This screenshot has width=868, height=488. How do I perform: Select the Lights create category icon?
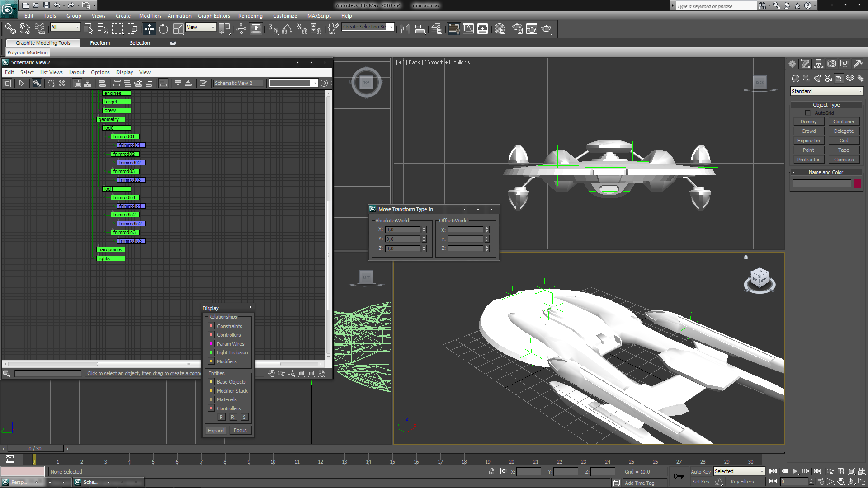click(x=817, y=78)
